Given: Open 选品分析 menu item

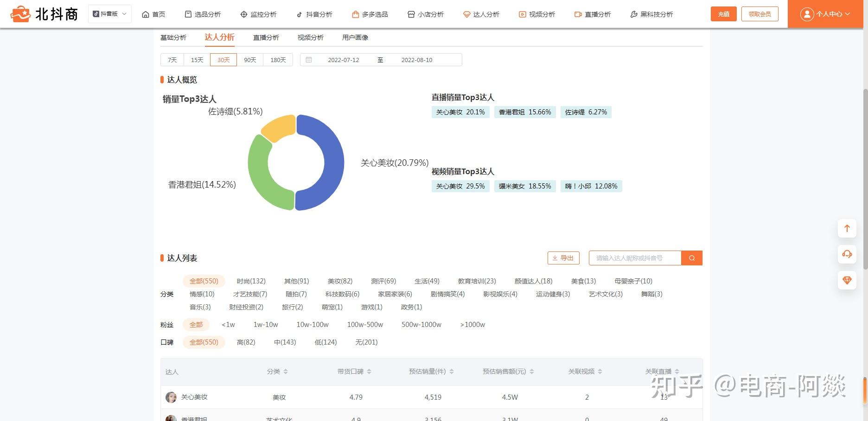Looking at the screenshot, I should (203, 14).
